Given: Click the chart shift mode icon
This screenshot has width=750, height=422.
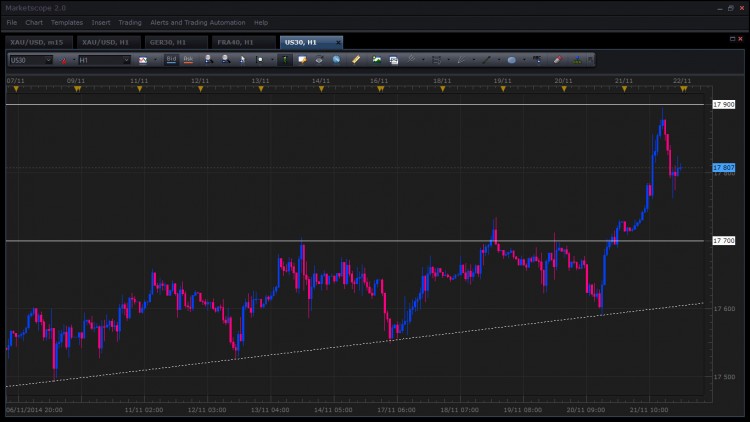Looking at the screenshot, I should 260,60.
